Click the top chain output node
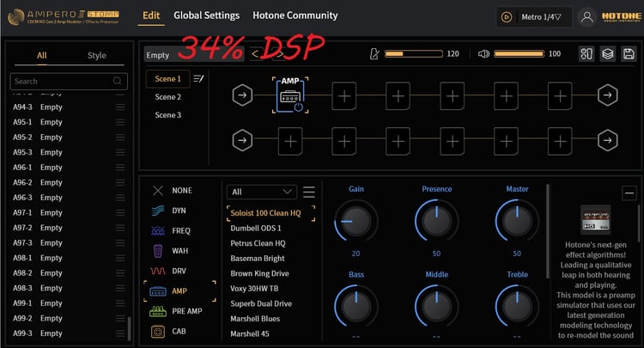 (x=607, y=95)
